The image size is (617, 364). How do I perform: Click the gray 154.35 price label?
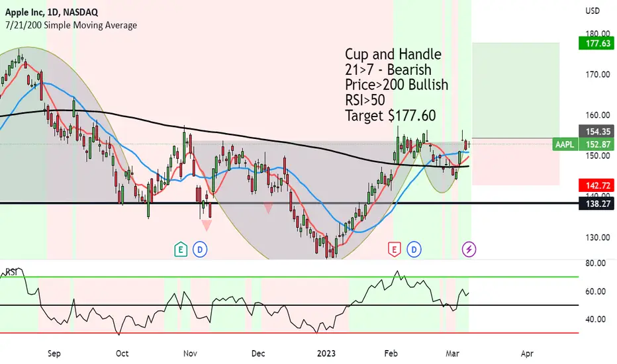point(596,132)
